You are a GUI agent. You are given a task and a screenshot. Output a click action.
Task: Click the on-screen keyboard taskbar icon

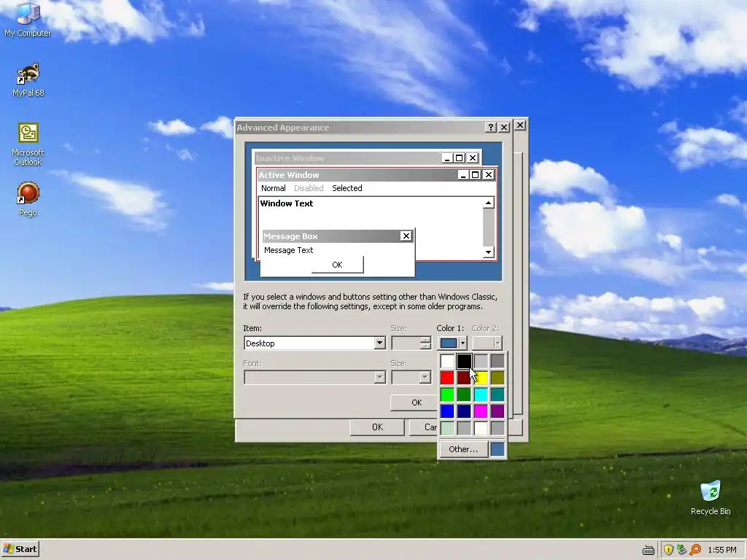coord(649,550)
